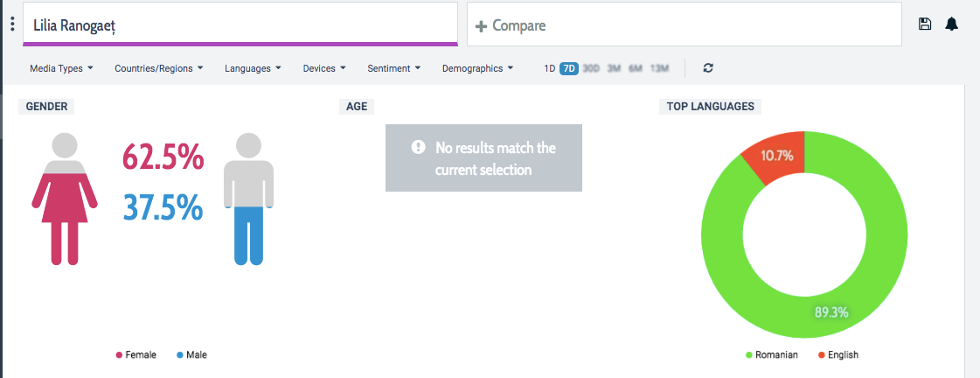Open the three-dot options menu
This screenshot has width=980, height=378.
point(12,24)
